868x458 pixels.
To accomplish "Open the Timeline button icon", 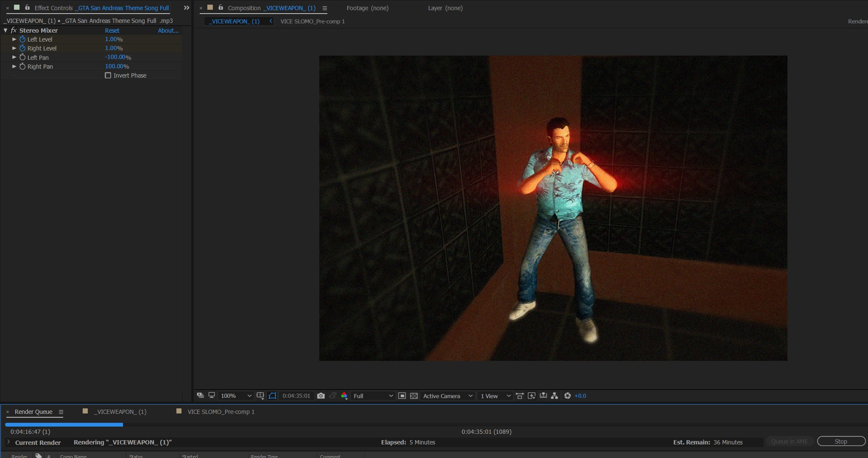I will click(543, 396).
